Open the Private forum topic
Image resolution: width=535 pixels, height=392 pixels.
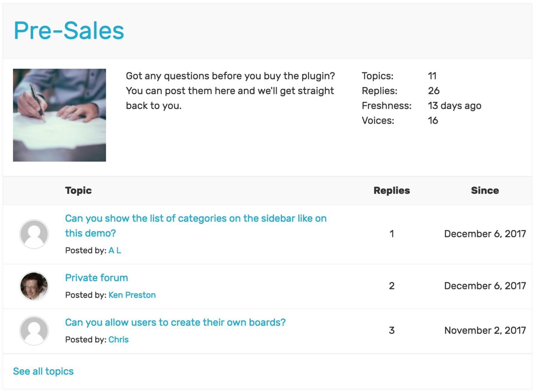click(x=96, y=278)
